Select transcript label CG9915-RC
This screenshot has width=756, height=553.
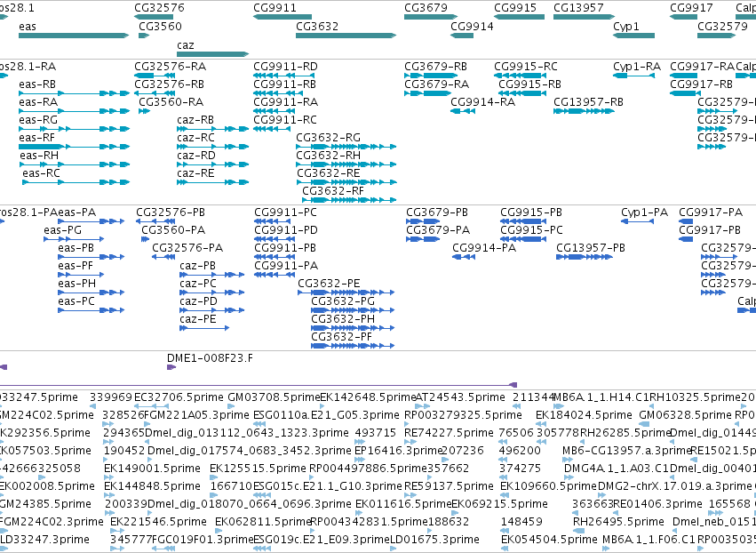pos(526,66)
